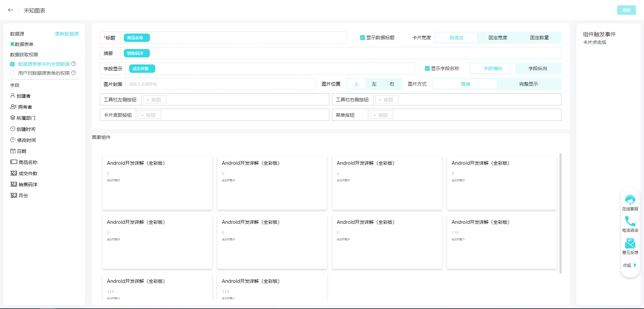Click 更新数据源 link

[66, 34]
